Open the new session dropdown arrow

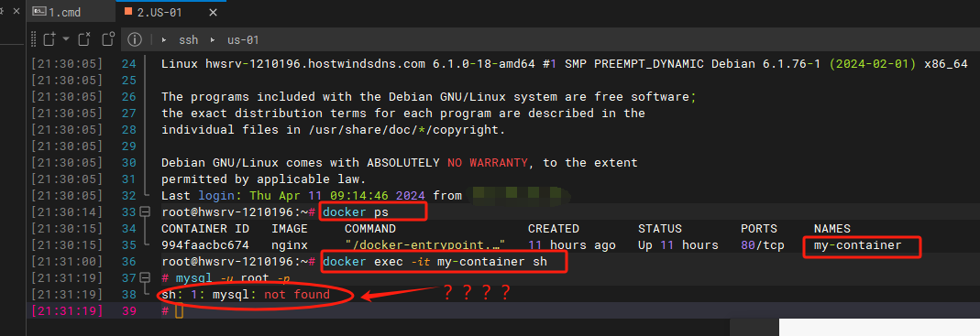click(x=66, y=39)
